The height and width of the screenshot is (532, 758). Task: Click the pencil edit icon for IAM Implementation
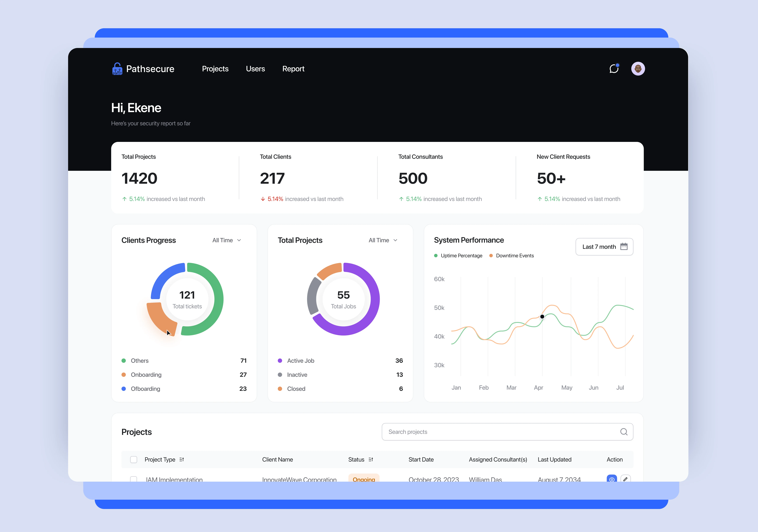625,479
